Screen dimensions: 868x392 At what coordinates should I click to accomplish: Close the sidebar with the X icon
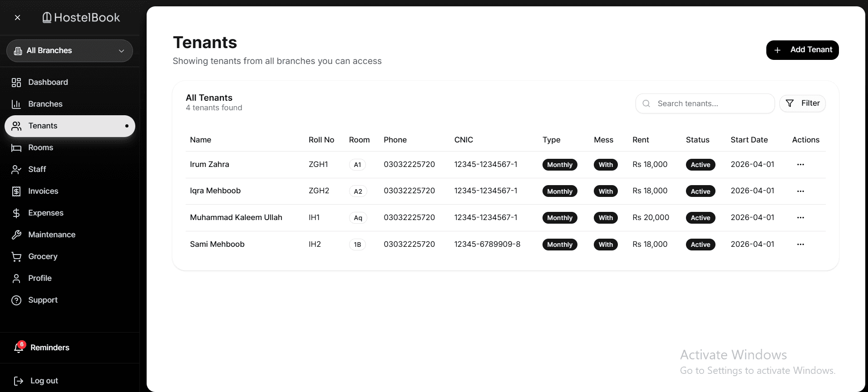coord(17,18)
